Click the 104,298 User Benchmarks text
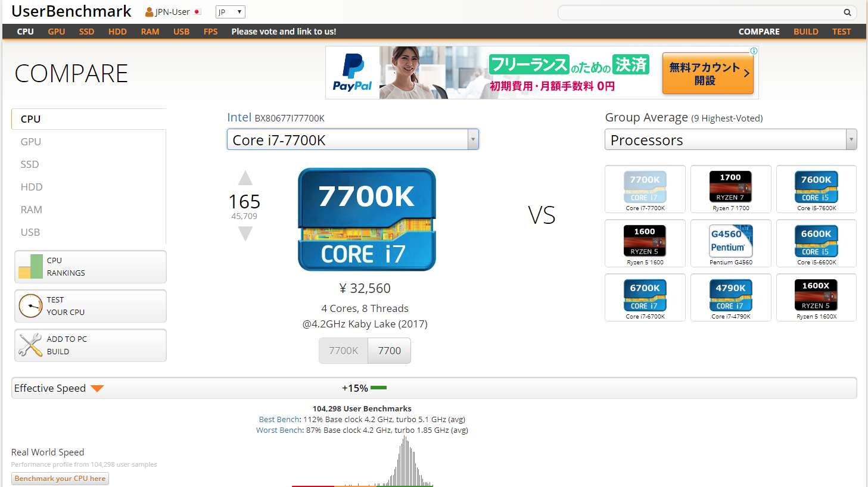The height and width of the screenshot is (487, 868). (362, 409)
